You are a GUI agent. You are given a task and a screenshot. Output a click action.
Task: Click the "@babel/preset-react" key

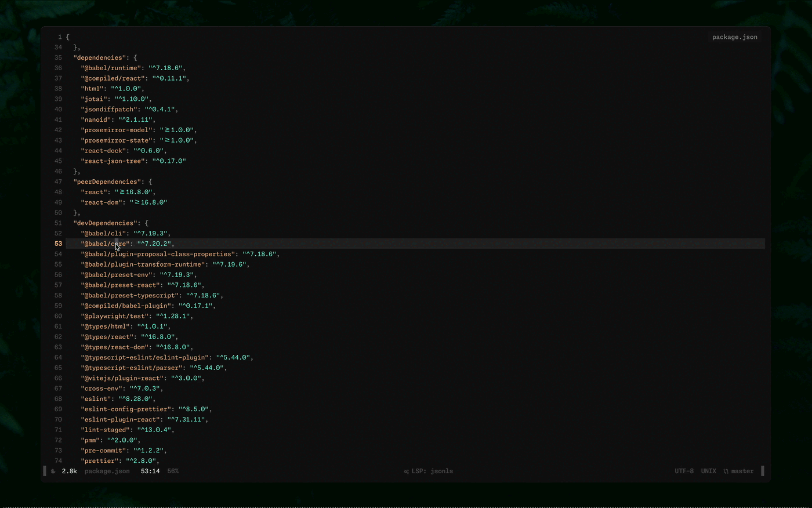point(121,285)
